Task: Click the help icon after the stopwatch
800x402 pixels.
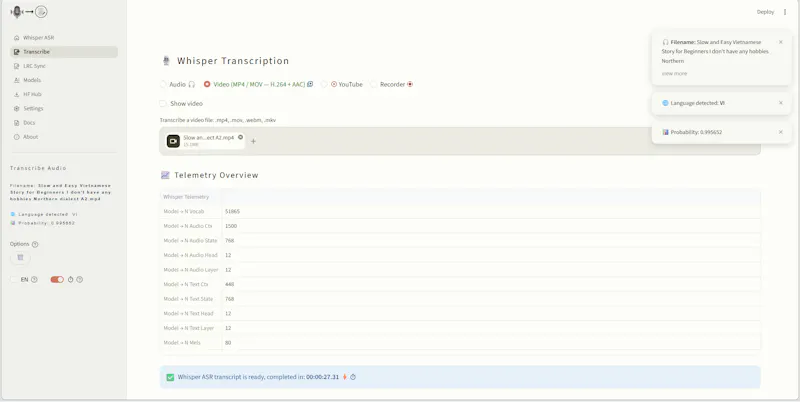Action: 80,280
